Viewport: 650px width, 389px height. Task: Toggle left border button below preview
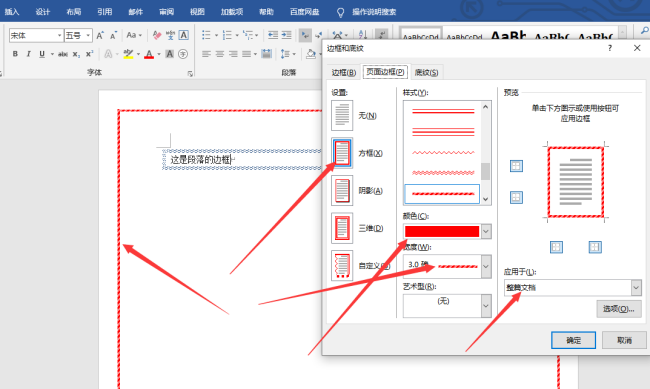[x=556, y=247]
